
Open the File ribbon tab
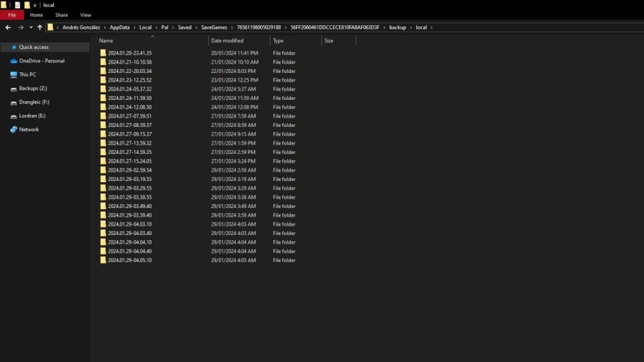[x=12, y=15]
